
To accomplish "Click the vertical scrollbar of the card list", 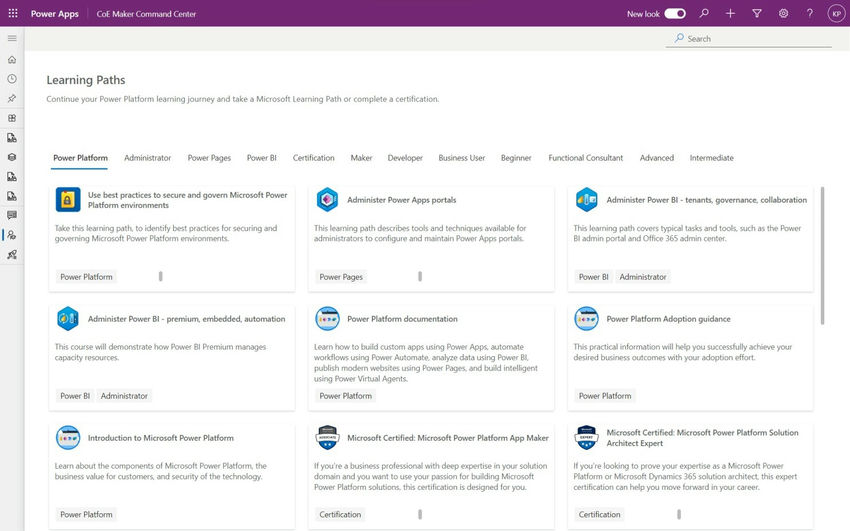I will pyautogui.click(x=822, y=255).
